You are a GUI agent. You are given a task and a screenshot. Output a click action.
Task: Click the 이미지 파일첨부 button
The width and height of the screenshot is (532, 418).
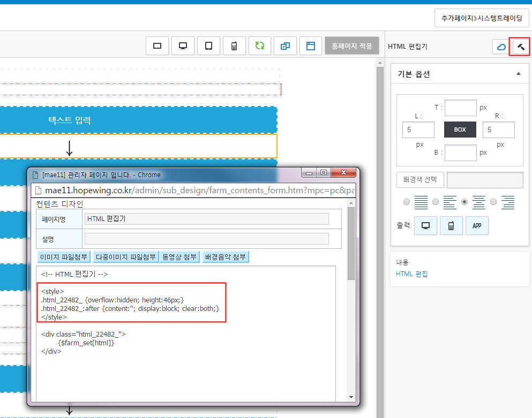pyautogui.click(x=63, y=257)
